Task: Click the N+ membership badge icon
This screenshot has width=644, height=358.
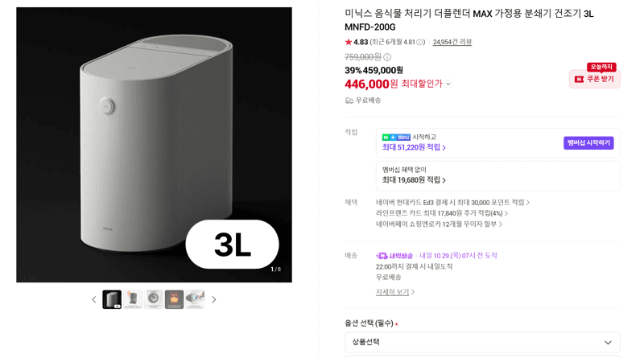Action: point(396,137)
